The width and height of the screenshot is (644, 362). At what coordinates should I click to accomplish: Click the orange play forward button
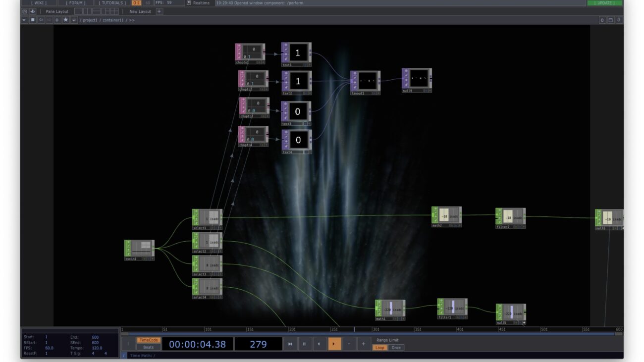(x=334, y=344)
